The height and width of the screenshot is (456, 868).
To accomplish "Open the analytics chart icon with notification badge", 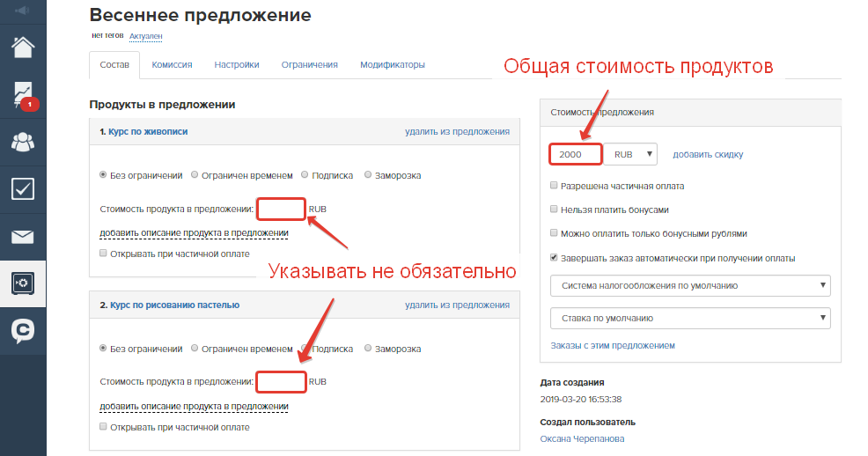I will click(23, 94).
